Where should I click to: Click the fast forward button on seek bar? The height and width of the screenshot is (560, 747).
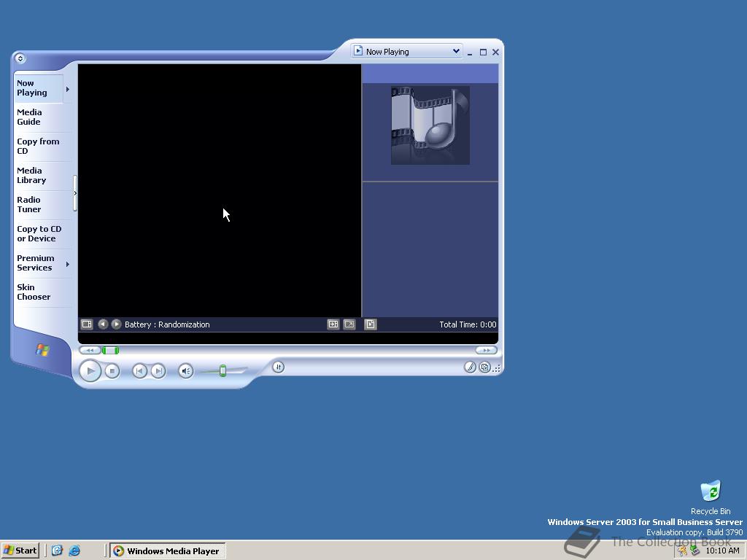coord(486,351)
